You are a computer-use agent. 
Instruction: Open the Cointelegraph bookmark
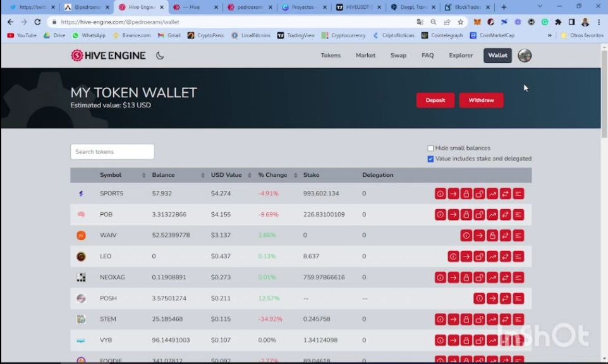point(442,35)
